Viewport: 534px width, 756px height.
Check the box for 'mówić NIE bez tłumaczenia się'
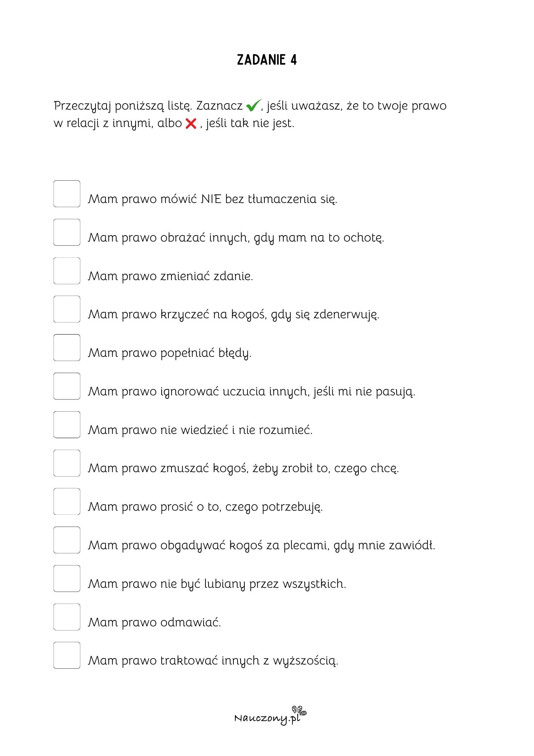point(67,194)
